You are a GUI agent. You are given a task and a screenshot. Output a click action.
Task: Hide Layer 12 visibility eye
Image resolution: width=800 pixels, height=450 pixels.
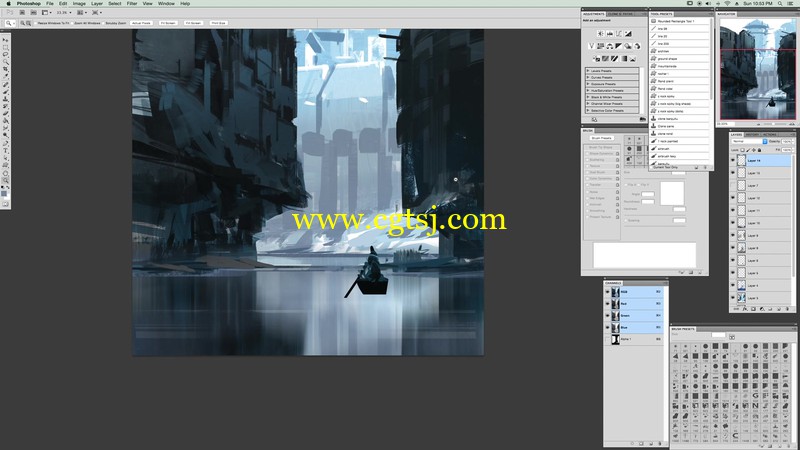pyautogui.click(x=733, y=198)
